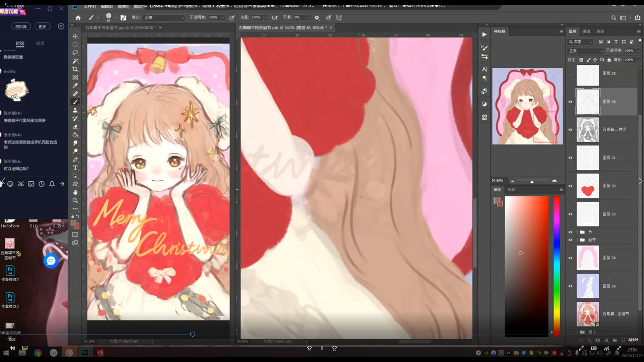Open options bar 不透明度 dropdown arrow
Viewport: 644px width, 362px height.
pos(223,17)
